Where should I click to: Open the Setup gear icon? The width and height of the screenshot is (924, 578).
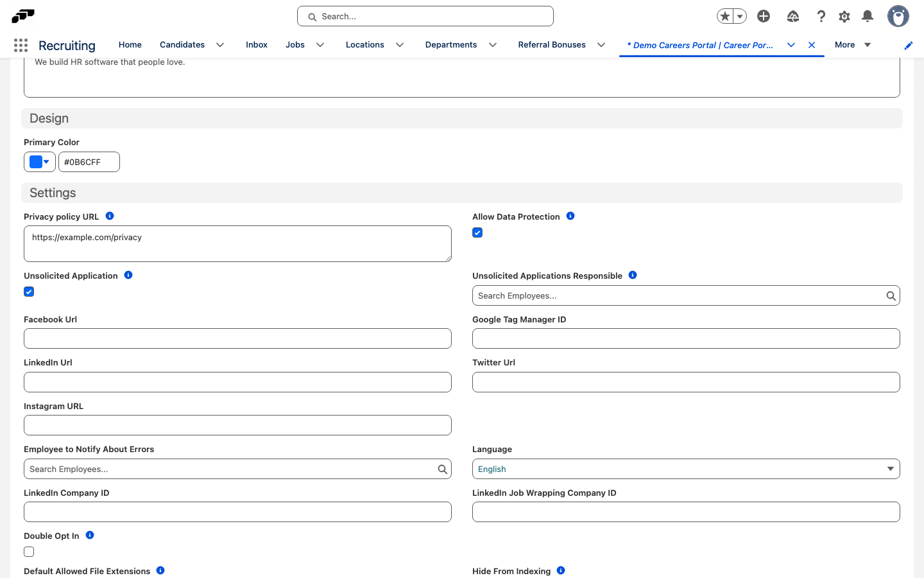(x=844, y=16)
